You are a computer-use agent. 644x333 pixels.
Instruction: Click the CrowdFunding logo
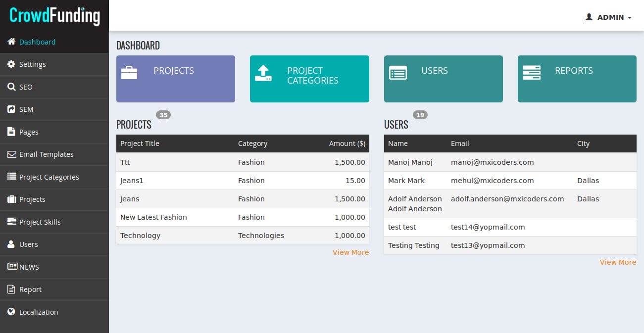[x=54, y=16]
